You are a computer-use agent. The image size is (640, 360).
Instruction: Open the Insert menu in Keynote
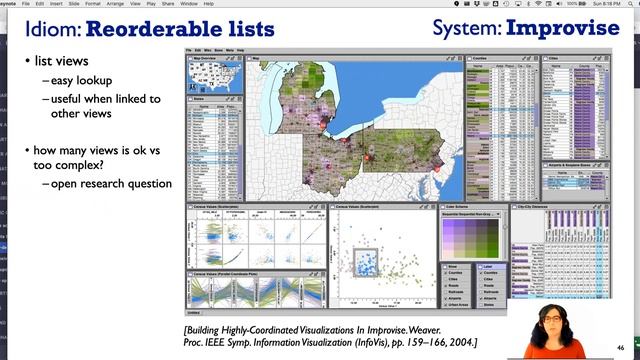click(56, 3)
